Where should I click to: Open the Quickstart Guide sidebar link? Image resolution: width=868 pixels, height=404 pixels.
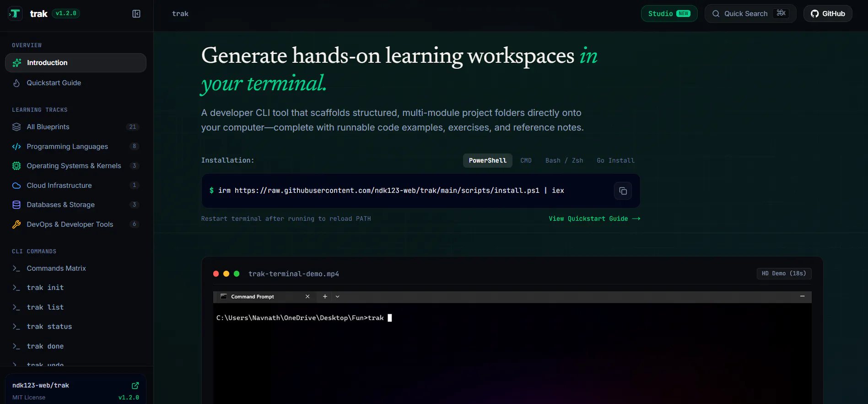coord(75,83)
